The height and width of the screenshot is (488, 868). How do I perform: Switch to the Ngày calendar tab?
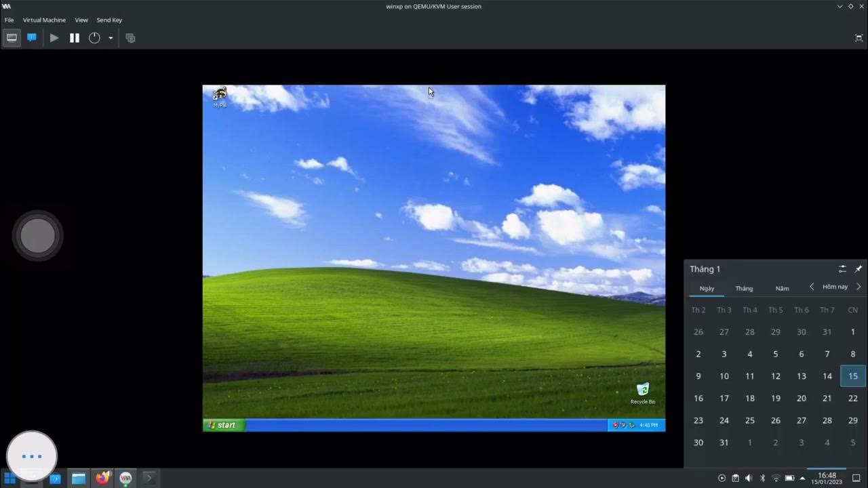point(707,288)
